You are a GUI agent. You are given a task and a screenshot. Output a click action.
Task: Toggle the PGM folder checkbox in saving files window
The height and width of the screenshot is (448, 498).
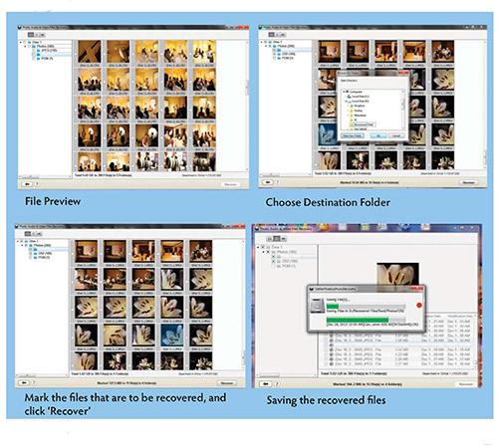point(273,266)
